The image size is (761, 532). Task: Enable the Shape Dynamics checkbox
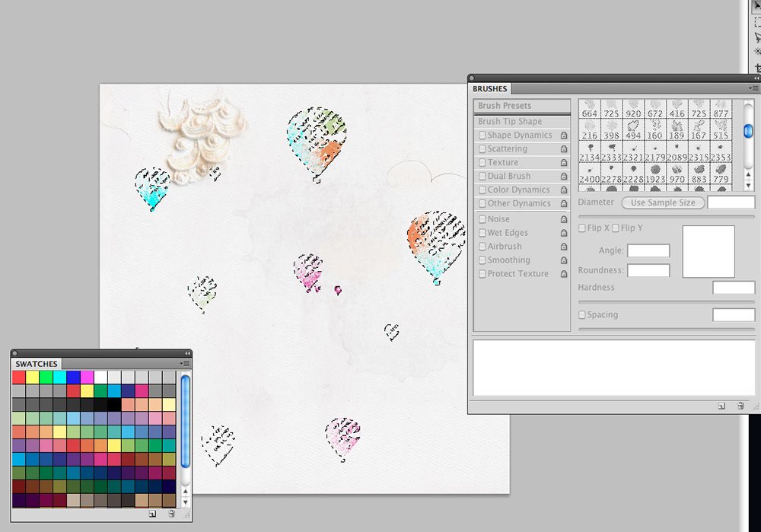[482, 135]
